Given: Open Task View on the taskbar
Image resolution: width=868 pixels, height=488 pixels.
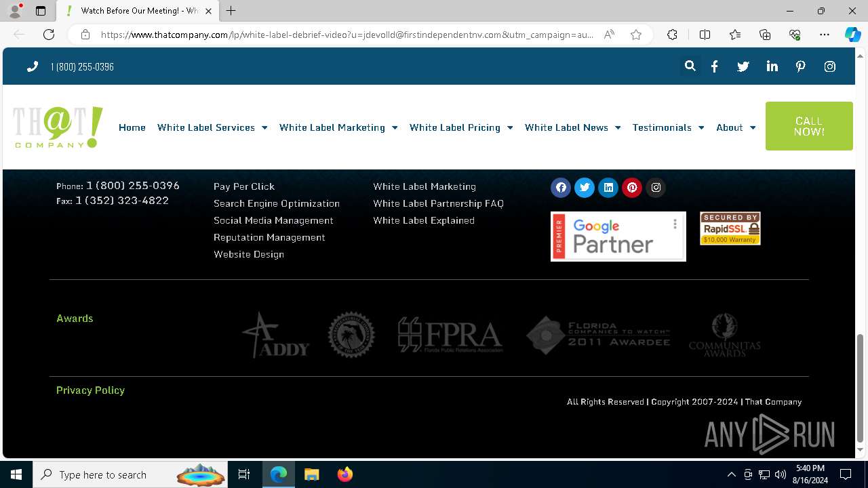Looking at the screenshot, I should point(244,474).
